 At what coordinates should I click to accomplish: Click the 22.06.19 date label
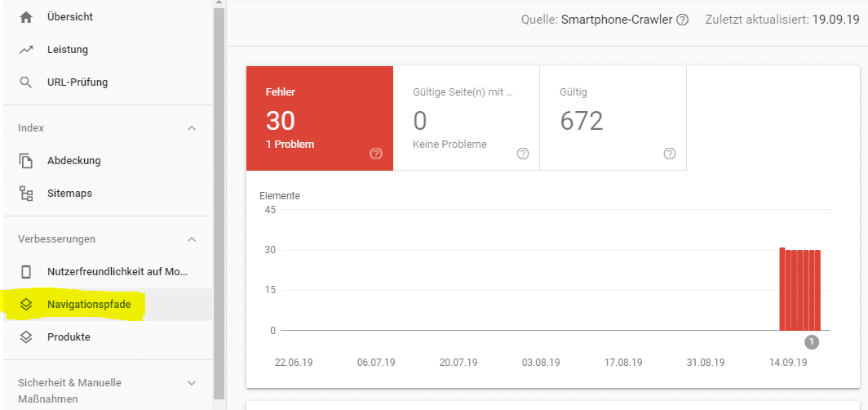pos(294,363)
